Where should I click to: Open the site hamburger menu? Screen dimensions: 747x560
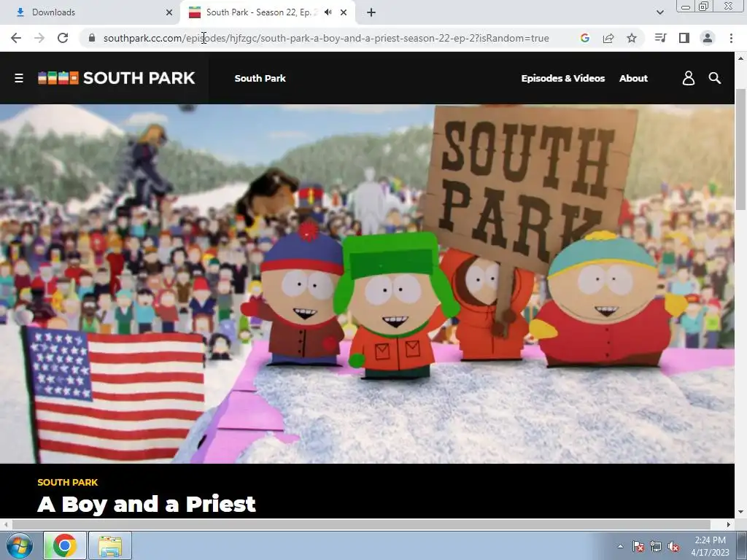tap(19, 78)
